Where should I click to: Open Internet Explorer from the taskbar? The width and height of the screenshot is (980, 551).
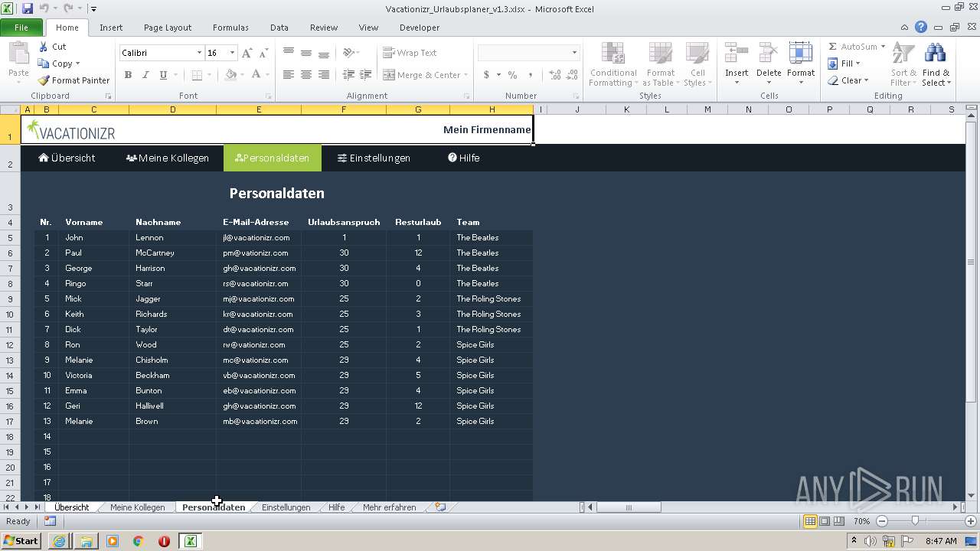59,541
